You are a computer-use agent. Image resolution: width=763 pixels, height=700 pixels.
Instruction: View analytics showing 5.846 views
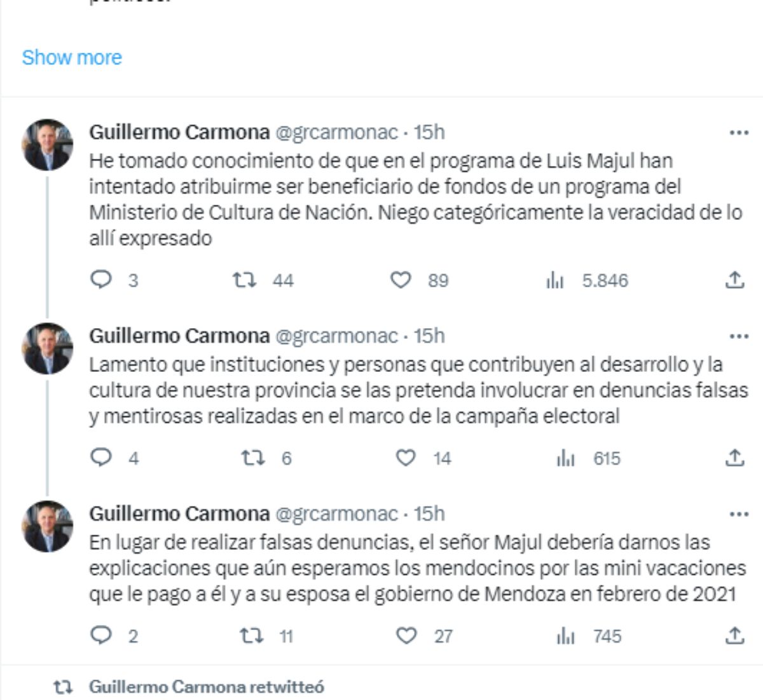(555, 280)
